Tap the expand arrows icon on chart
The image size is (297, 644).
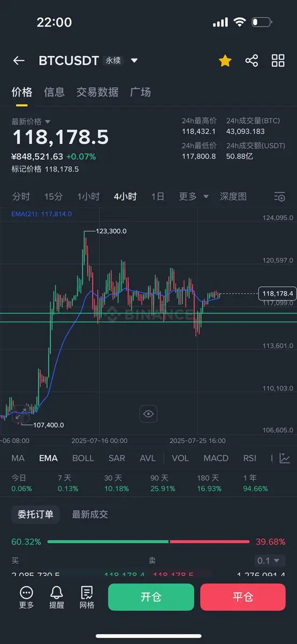pyautogui.click(x=20, y=414)
